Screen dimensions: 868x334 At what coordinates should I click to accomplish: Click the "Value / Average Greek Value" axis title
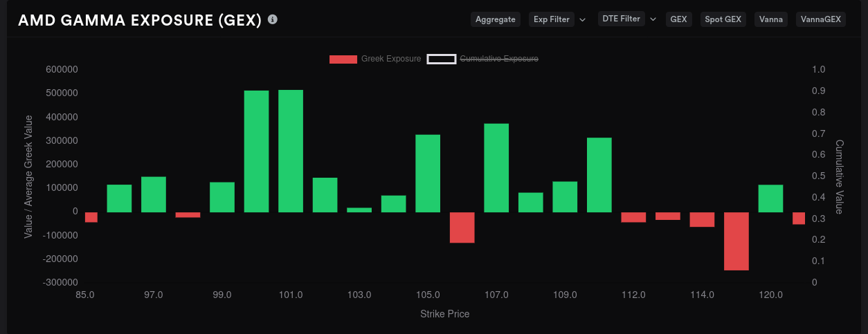[28, 176]
